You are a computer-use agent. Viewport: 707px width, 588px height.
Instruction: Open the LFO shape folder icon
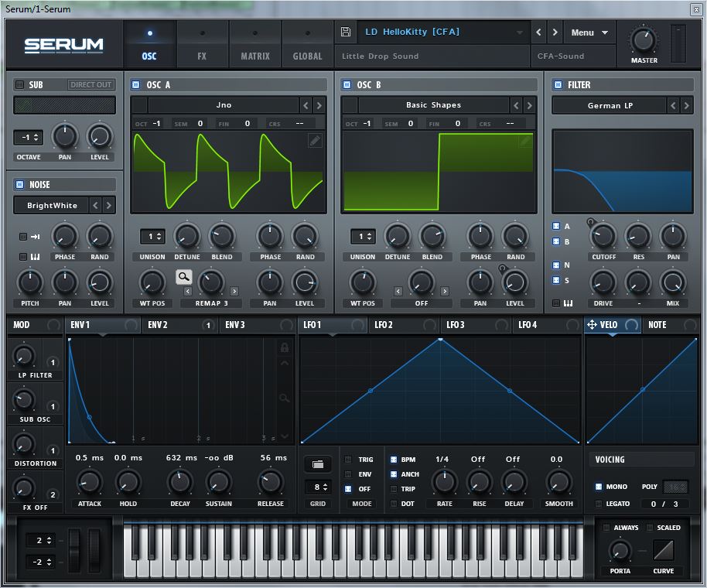(x=317, y=464)
